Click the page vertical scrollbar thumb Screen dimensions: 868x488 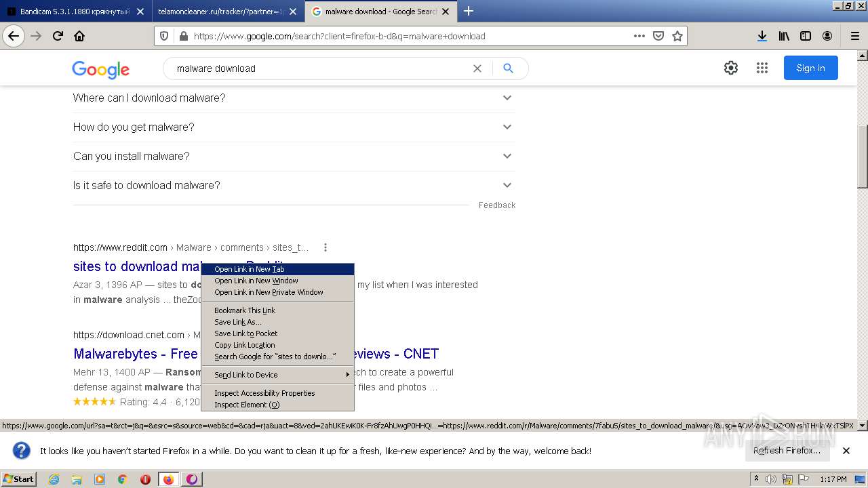[863, 157]
